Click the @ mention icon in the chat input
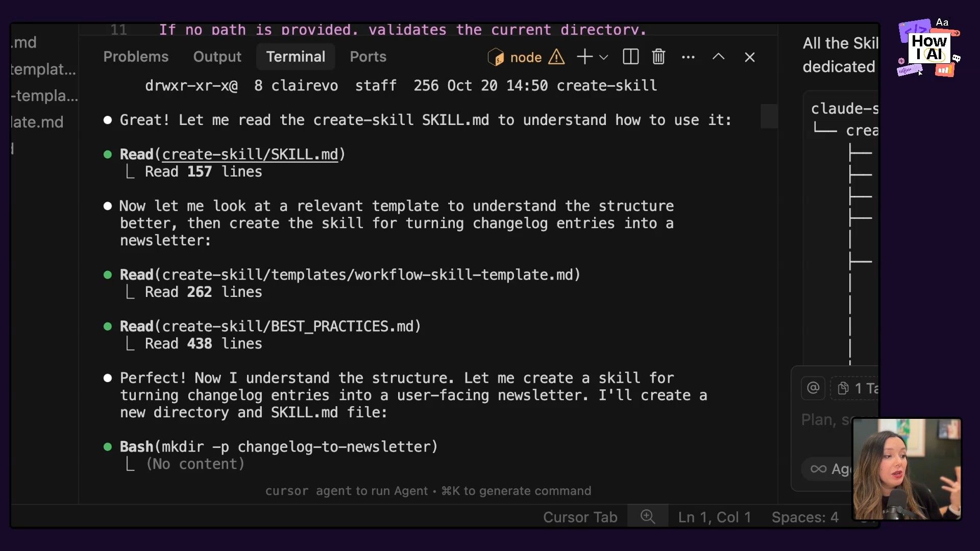The width and height of the screenshot is (980, 551). [x=813, y=388]
